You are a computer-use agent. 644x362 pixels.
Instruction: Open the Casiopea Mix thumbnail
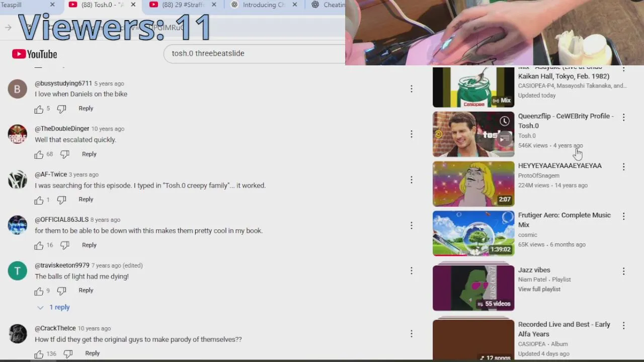click(x=473, y=87)
